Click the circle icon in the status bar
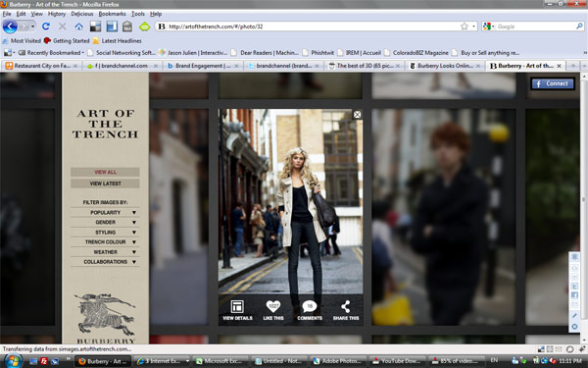588x368 pixels. point(569,349)
